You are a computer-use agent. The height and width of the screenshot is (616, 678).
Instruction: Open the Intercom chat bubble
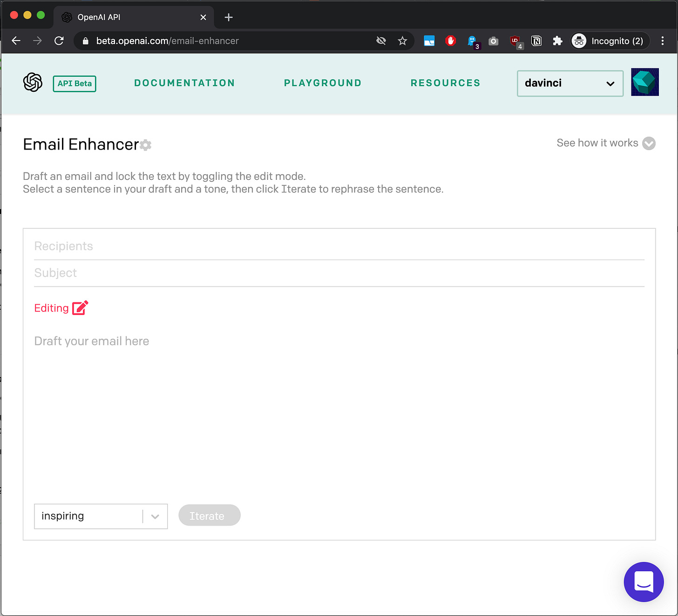pyautogui.click(x=644, y=582)
